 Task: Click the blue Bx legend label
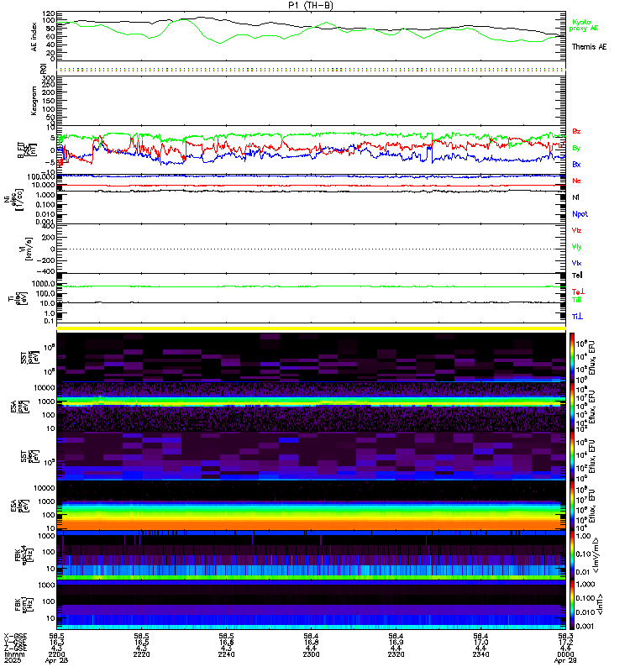576,164
